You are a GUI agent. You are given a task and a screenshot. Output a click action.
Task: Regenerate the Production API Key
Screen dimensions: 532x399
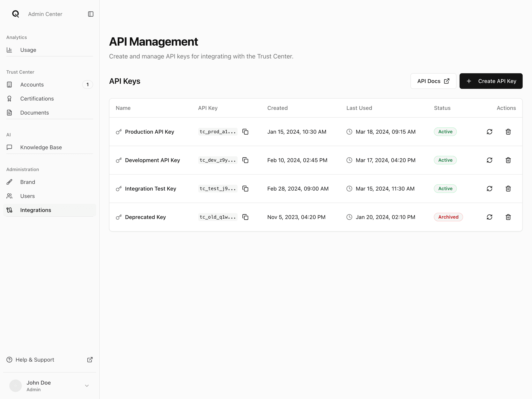(489, 132)
